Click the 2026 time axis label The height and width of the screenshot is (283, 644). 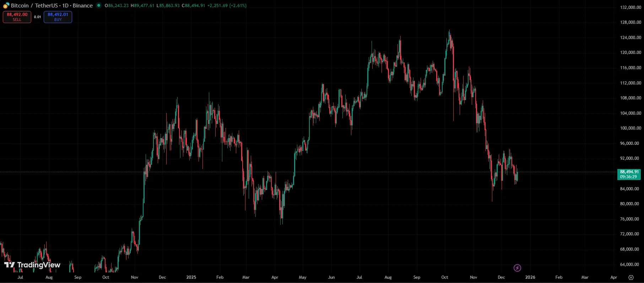(x=530, y=277)
